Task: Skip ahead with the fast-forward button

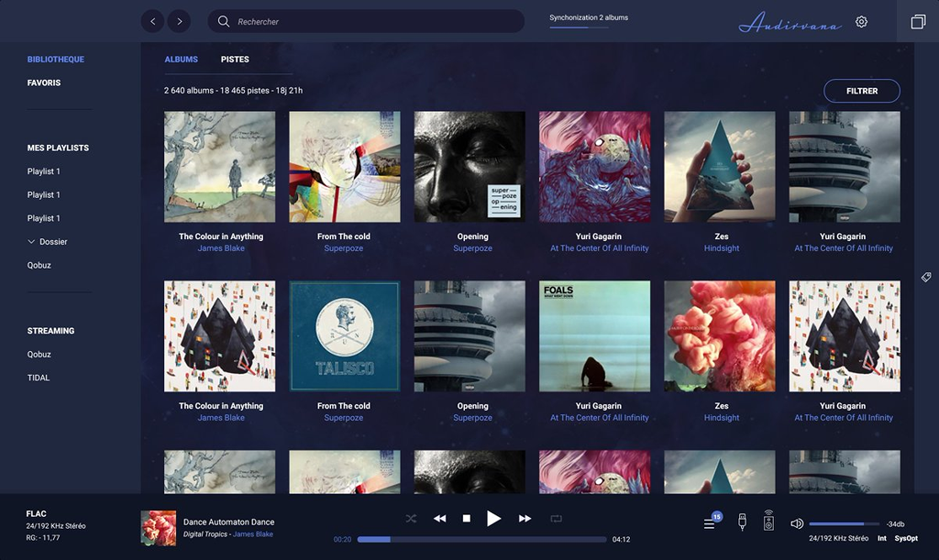Action: point(525,519)
